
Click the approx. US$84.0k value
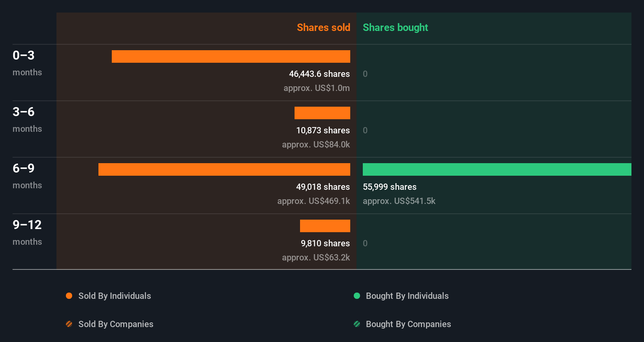pos(316,145)
